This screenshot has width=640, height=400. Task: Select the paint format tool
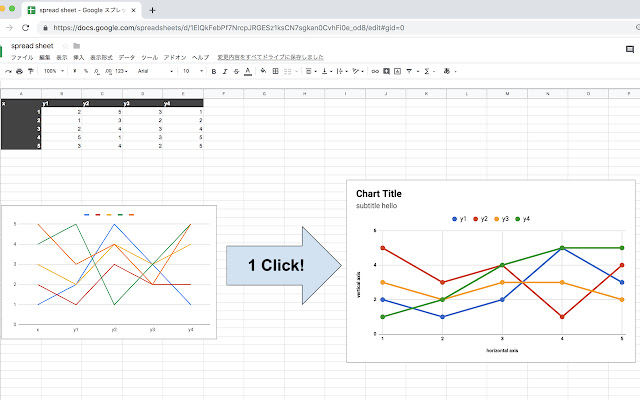(x=31, y=71)
